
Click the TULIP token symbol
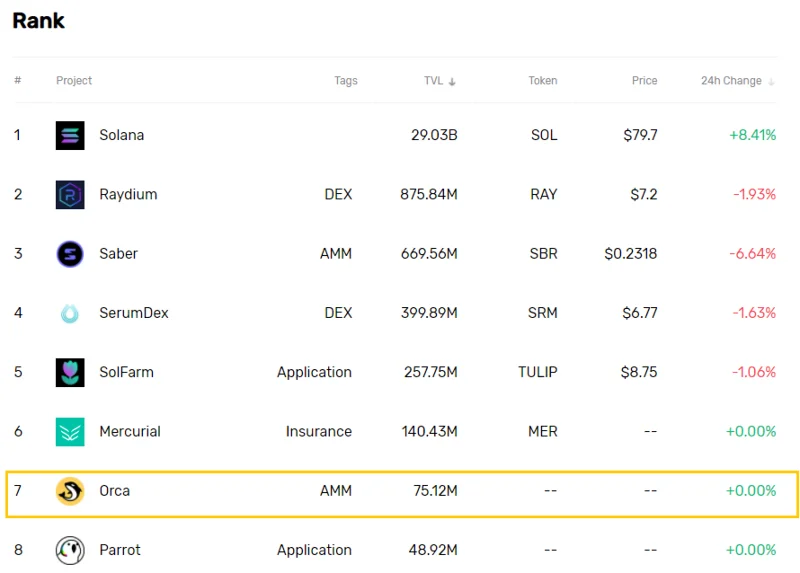click(x=538, y=372)
